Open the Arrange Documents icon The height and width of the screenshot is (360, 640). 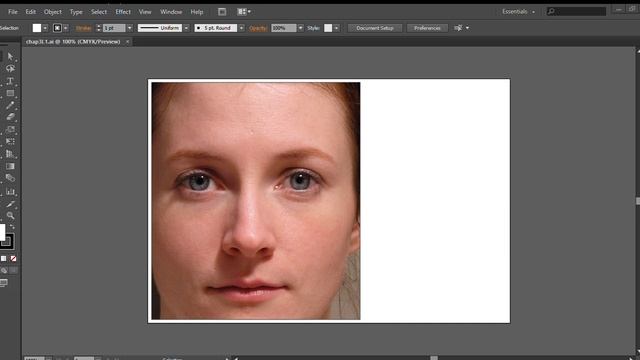pos(242,12)
